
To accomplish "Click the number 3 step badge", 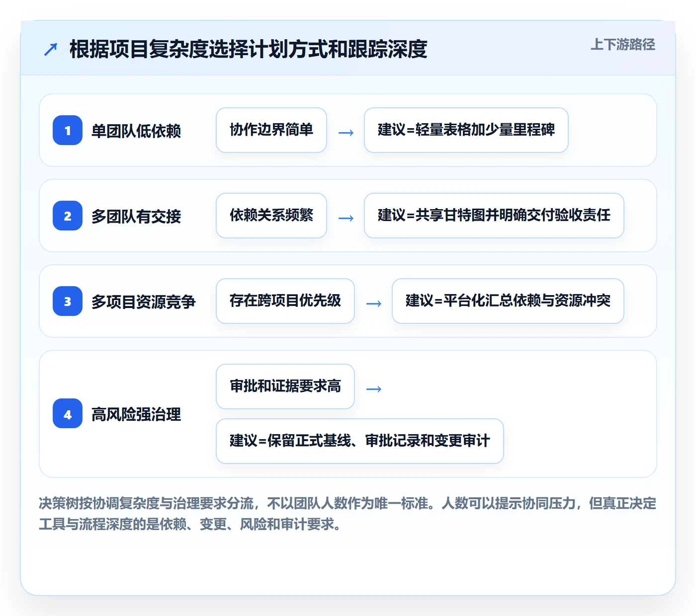I will [68, 301].
